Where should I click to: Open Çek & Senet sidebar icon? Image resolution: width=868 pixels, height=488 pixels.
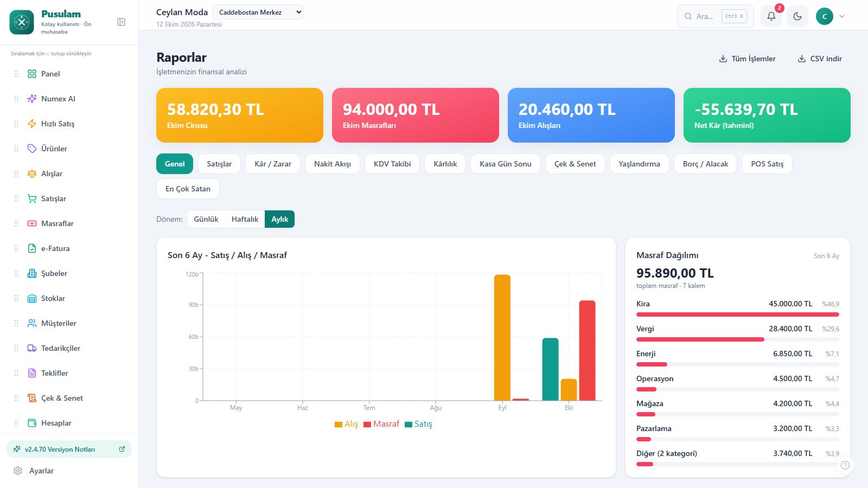pos(32,398)
